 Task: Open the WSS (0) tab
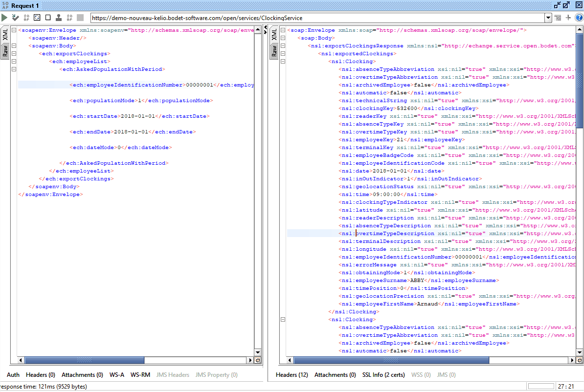(x=421, y=375)
